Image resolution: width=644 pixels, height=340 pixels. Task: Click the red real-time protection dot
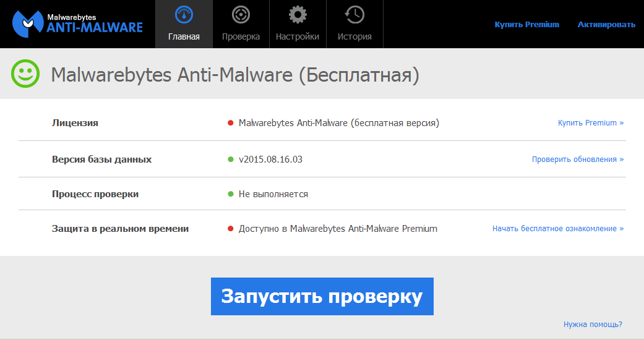[x=231, y=229]
